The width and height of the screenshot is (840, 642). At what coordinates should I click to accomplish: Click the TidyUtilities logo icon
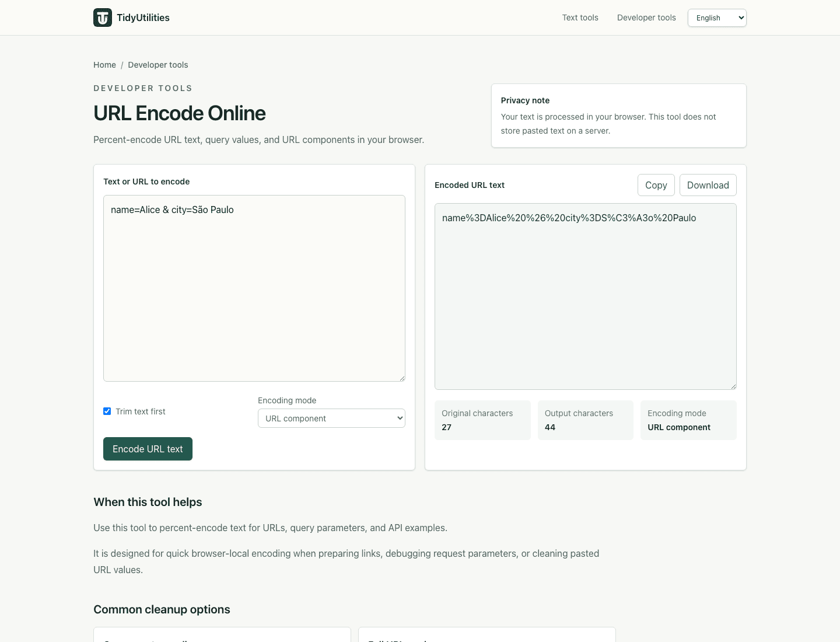pos(103,18)
